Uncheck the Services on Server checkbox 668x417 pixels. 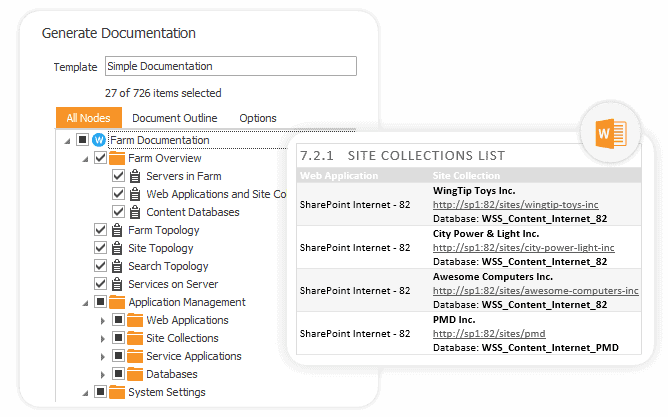100,283
